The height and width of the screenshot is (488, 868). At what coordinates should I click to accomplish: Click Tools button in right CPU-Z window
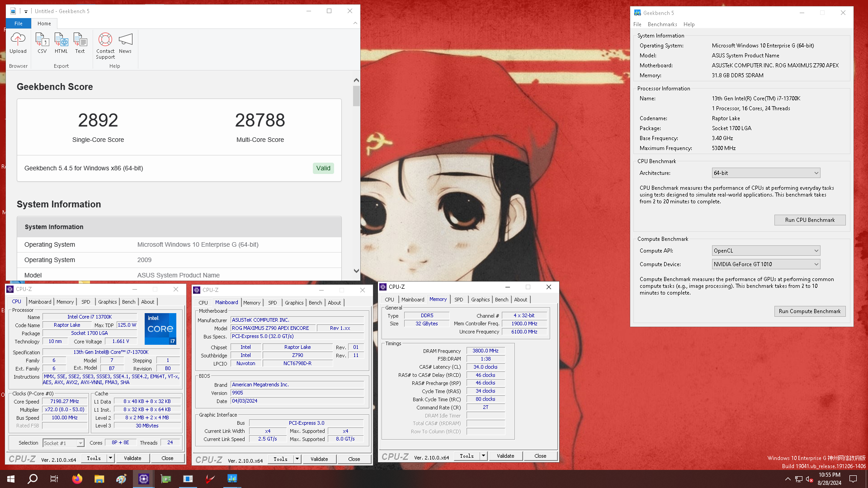pyautogui.click(x=467, y=456)
